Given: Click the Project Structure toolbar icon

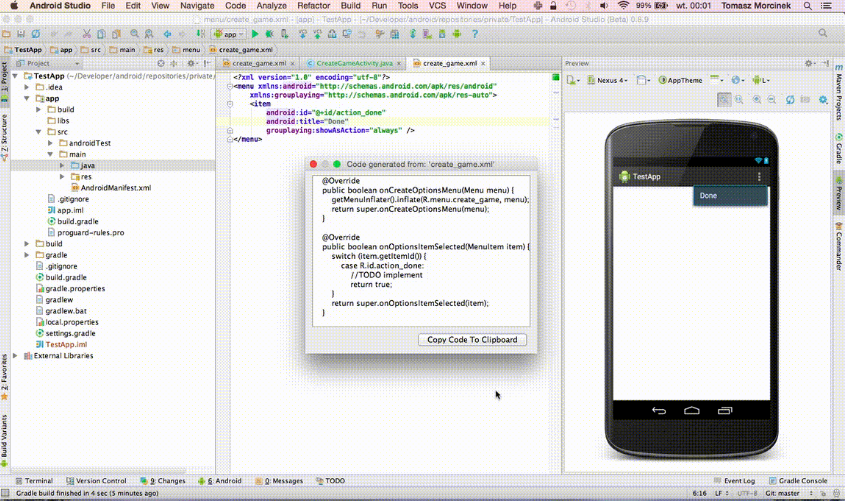Looking at the screenshot, I should (x=394, y=34).
